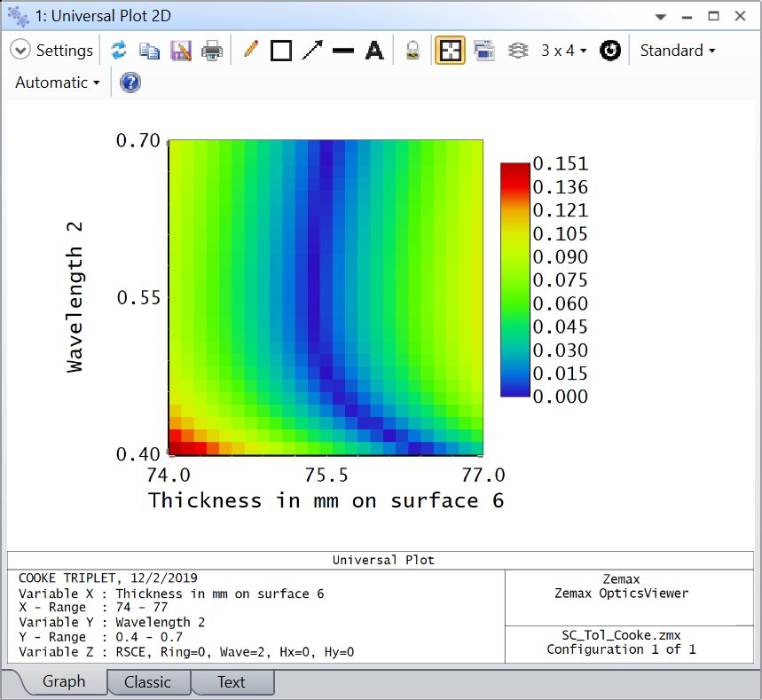Open the Automatic update dropdown
The width and height of the screenshot is (762, 700).
pos(58,83)
